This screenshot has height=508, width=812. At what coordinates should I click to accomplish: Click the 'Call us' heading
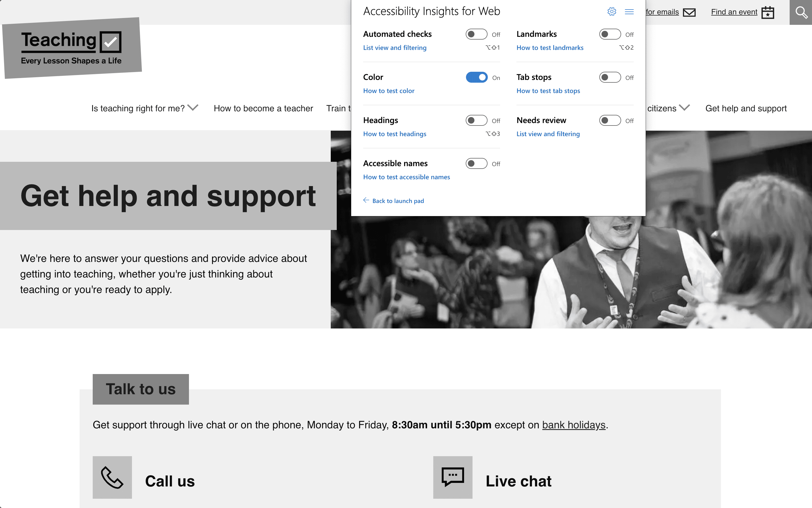[x=170, y=481]
